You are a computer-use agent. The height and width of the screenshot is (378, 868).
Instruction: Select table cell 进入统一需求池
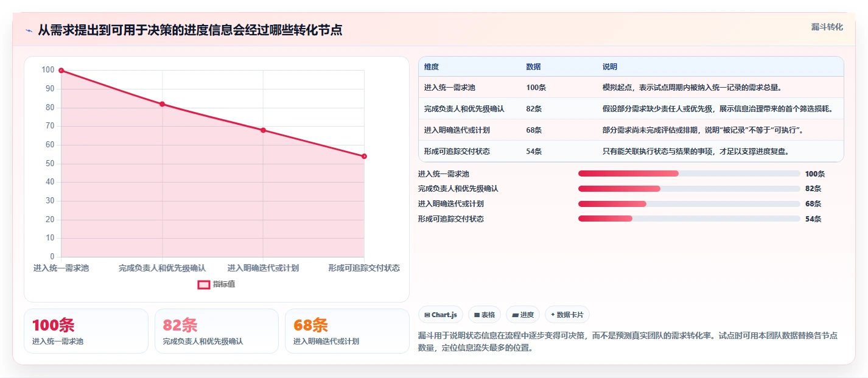(x=450, y=88)
